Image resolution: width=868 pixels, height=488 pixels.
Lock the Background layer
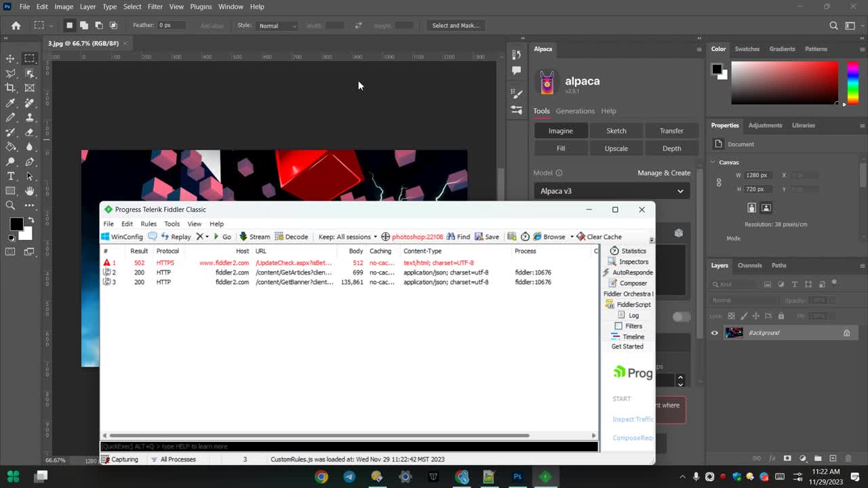point(846,332)
